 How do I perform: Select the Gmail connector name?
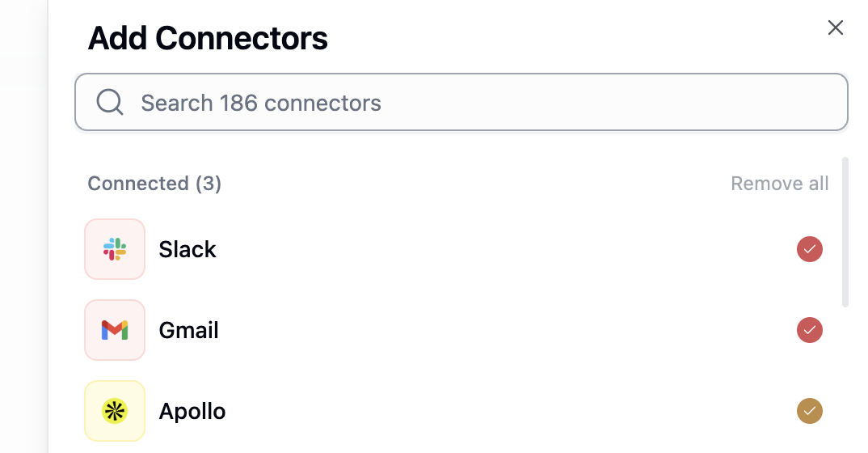[x=189, y=330]
